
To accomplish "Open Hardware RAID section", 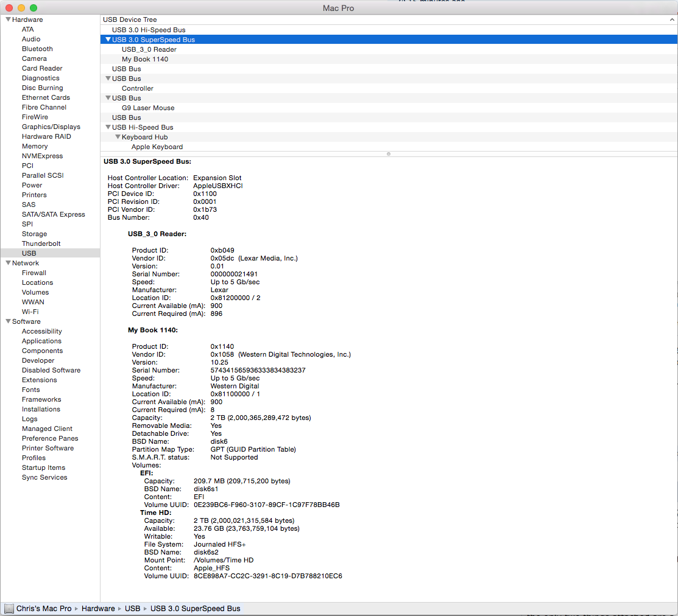I will click(x=46, y=136).
